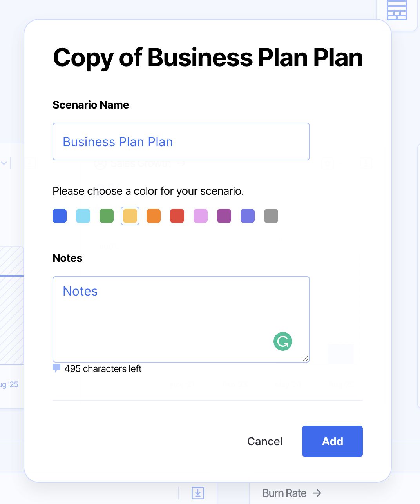Click the comment icon beside character count
Screen dimensions: 420x504
(56, 368)
